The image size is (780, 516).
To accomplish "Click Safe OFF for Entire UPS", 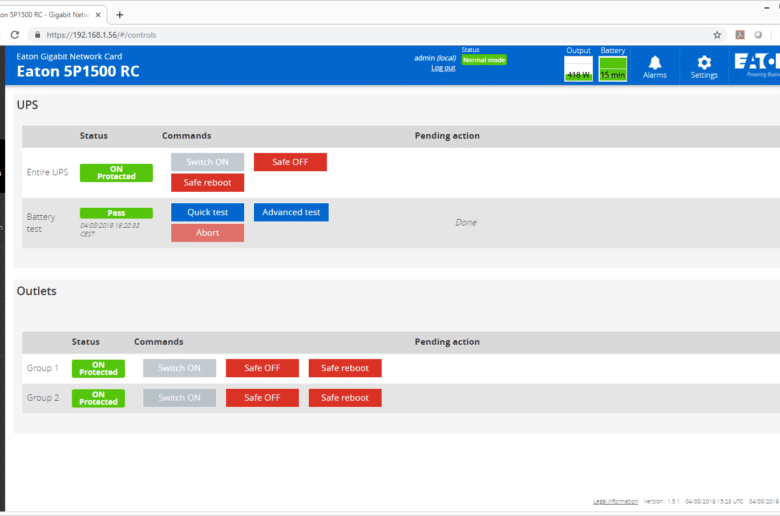I will click(x=290, y=162).
